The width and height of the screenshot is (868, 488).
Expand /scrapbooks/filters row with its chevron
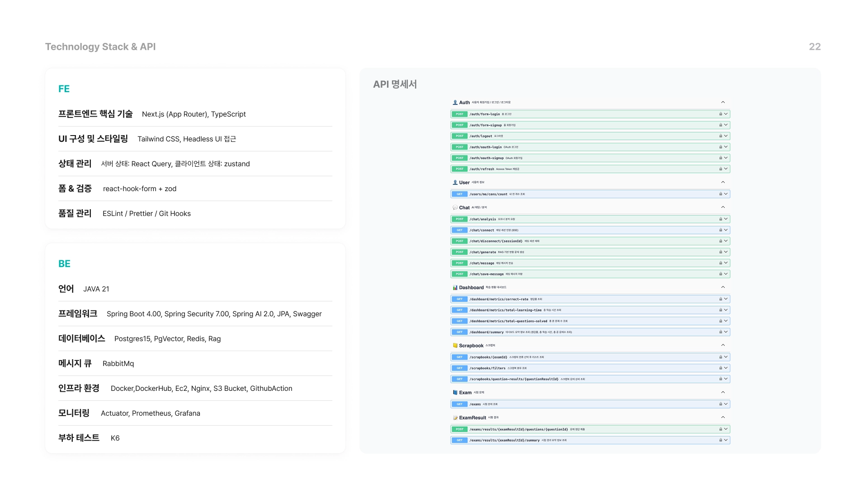(726, 368)
